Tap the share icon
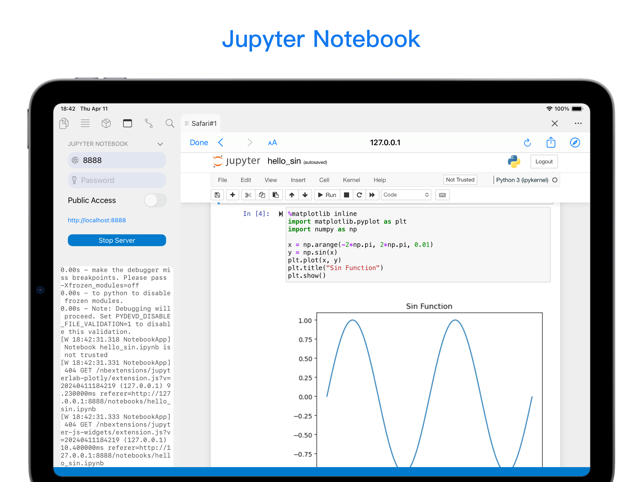643x482 pixels. pos(551,142)
